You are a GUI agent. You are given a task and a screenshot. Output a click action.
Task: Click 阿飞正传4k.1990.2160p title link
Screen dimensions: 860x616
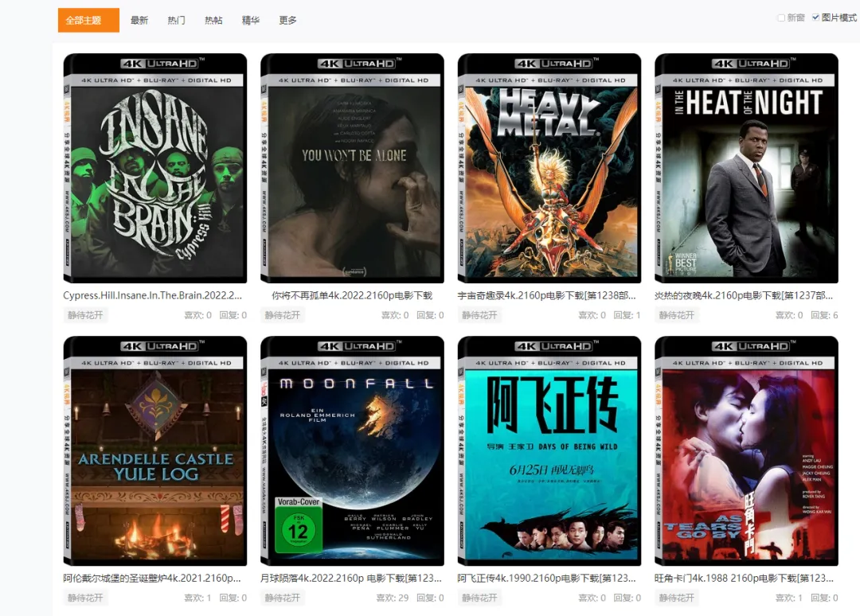pos(547,578)
